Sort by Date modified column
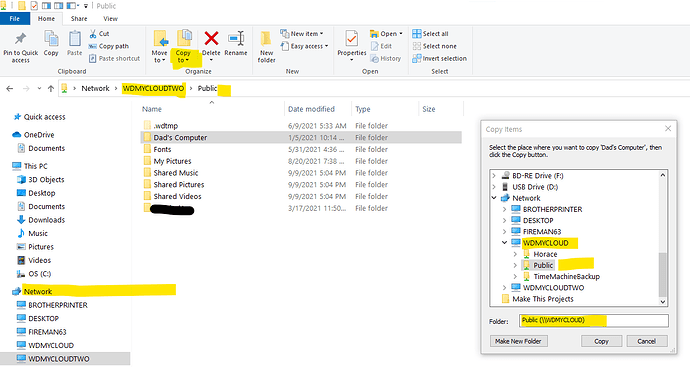The width and height of the screenshot is (690, 367). pos(311,109)
